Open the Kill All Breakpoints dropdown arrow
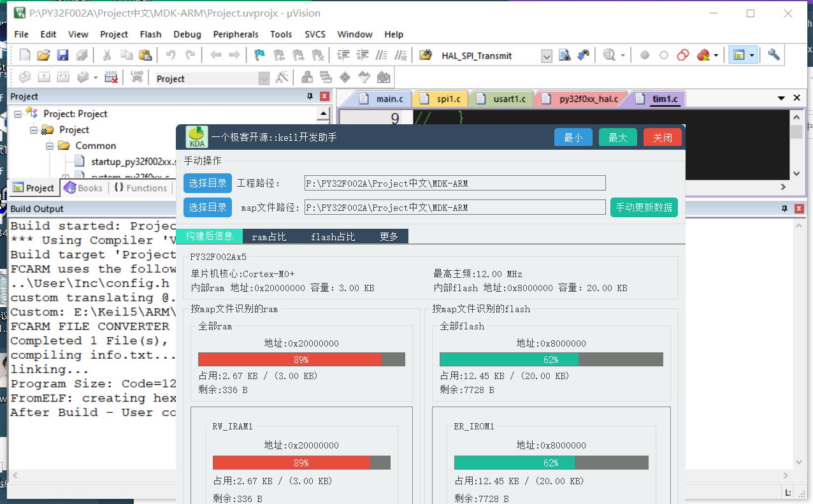Image resolution: width=813 pixels, height=504 pixels. (x=716, y=55)
